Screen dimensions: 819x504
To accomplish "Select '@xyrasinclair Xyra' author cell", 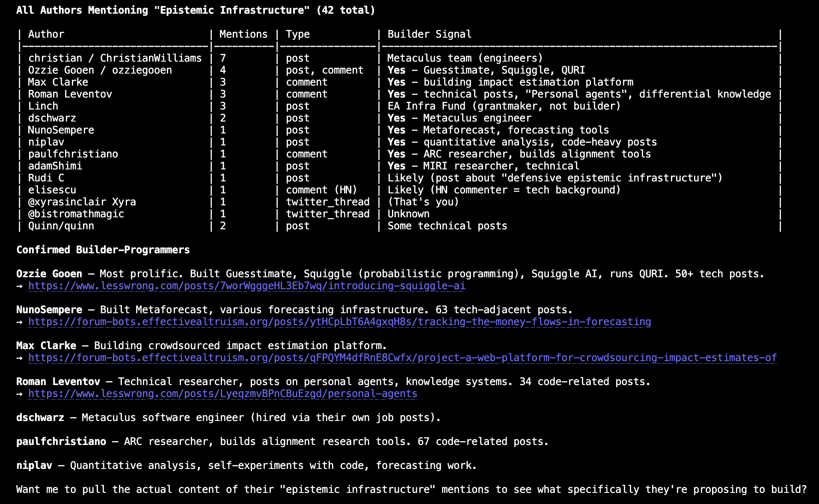I will [82, 202].
